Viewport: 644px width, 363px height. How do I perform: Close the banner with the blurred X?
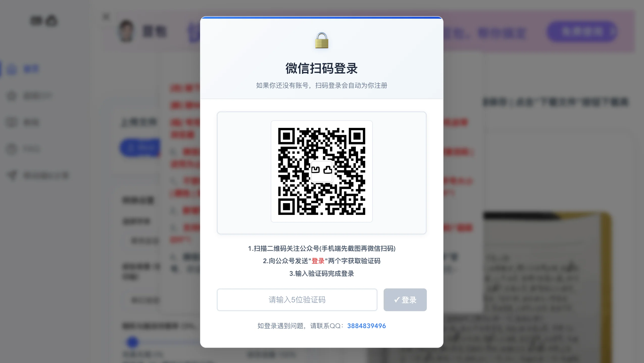point(106,17)
